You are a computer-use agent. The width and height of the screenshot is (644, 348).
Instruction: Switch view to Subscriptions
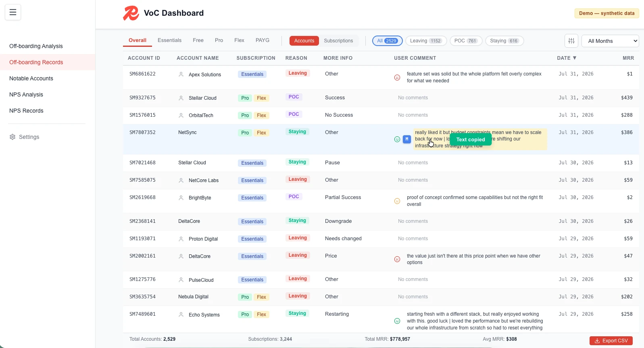[338, 41]
